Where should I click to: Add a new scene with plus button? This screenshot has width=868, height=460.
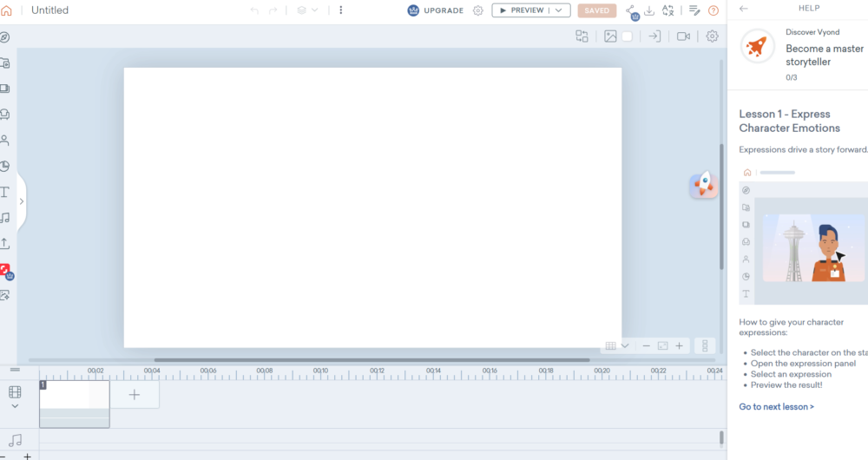click(135, 395)
